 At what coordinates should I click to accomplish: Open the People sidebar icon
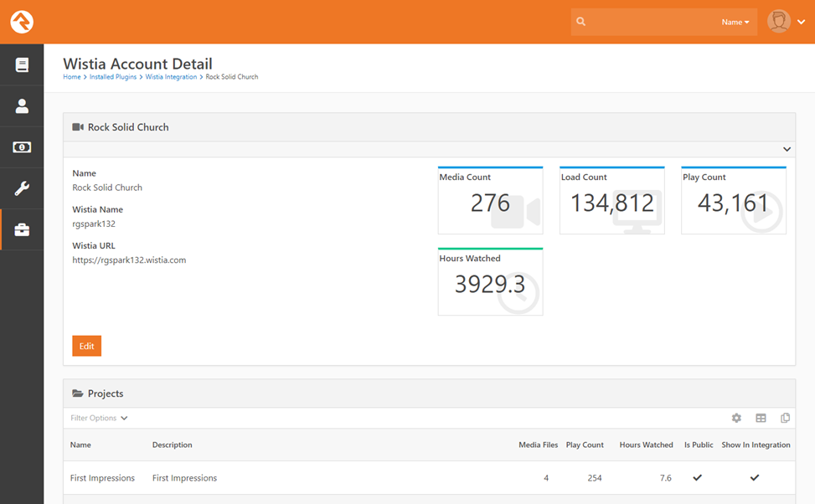tap(22, 106)
